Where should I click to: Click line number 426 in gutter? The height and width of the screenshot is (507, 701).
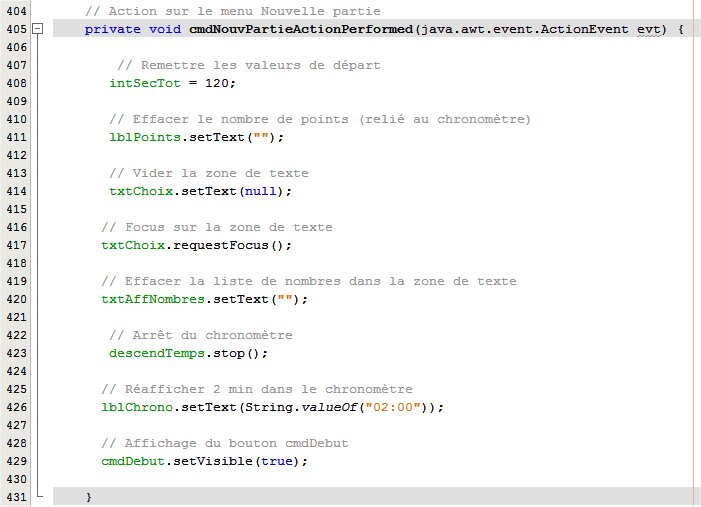click(x=17, y=407)
